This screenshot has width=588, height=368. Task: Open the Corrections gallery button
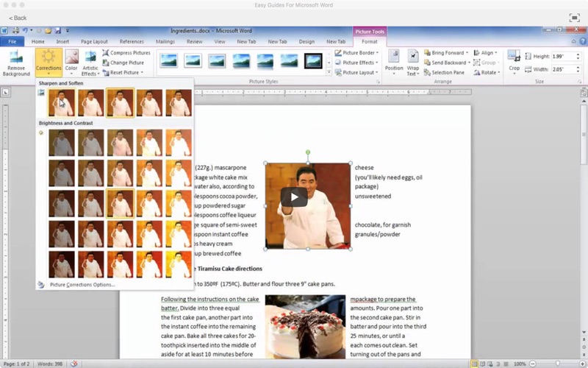click(49, 63)
